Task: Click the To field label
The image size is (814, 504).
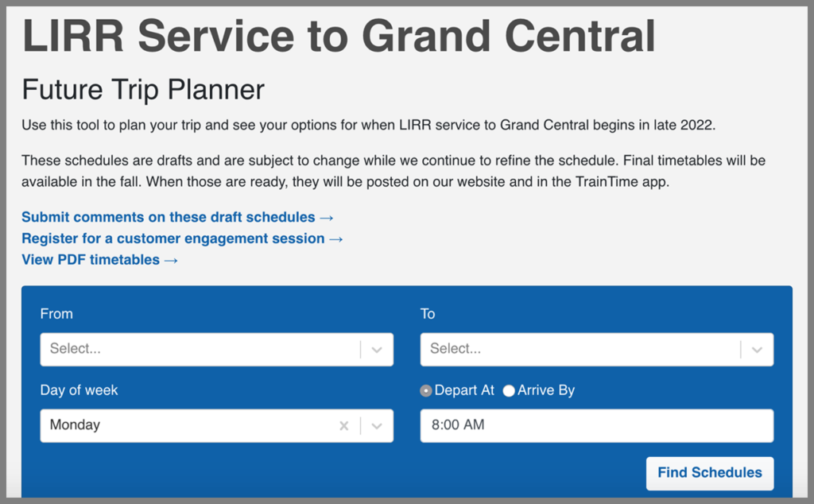Action: click(x=428, y=314)
